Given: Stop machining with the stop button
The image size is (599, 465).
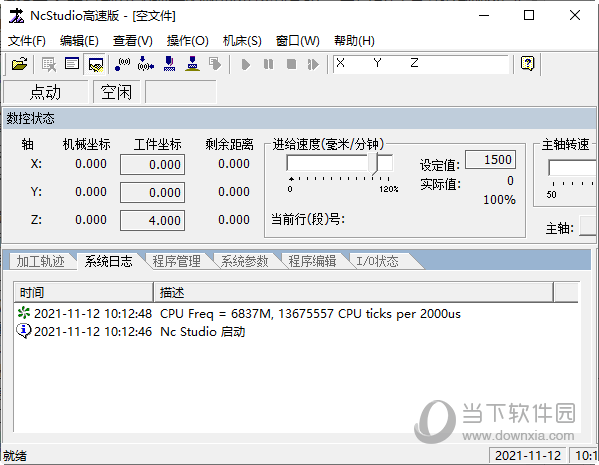Looking at the screenshot, I should (x=291, y=64).
